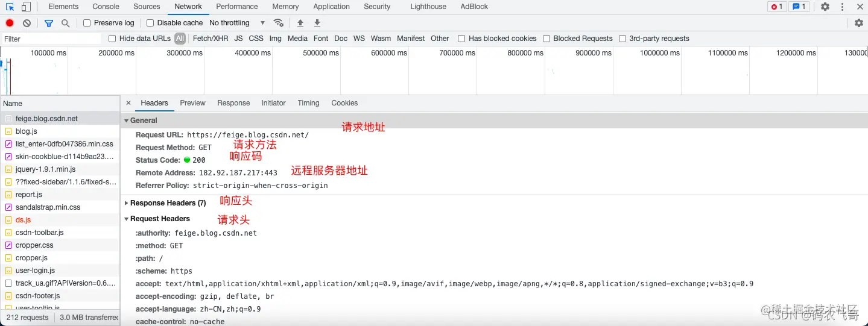Open the AdBlock tab
This screenshot has width=868, height=326.
(474, 7)
